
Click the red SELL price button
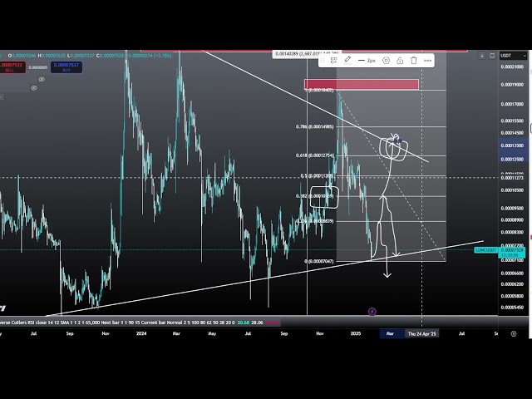click(x=12, y=66)
